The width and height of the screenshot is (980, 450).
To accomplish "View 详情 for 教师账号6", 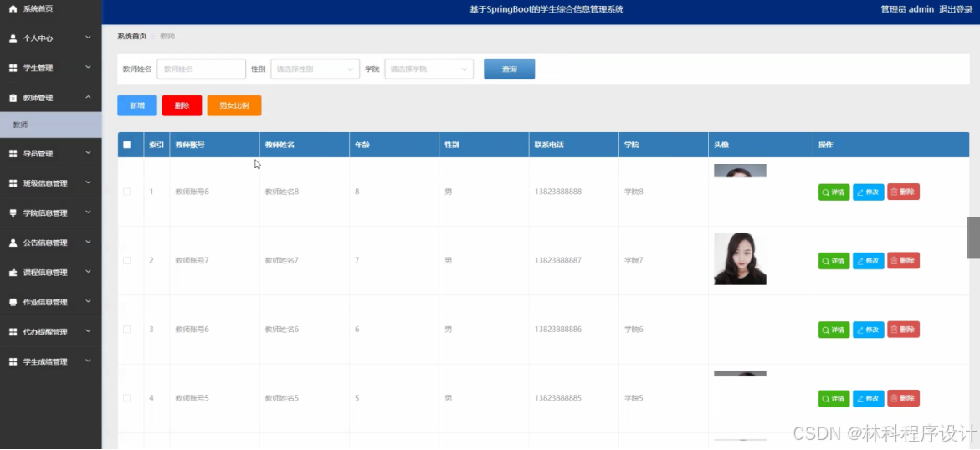I will tap(834, 330).
